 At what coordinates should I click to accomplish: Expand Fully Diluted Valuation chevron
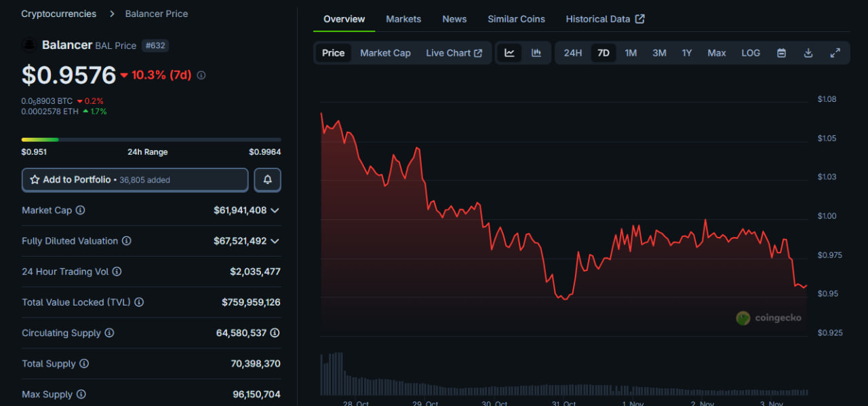275,241
